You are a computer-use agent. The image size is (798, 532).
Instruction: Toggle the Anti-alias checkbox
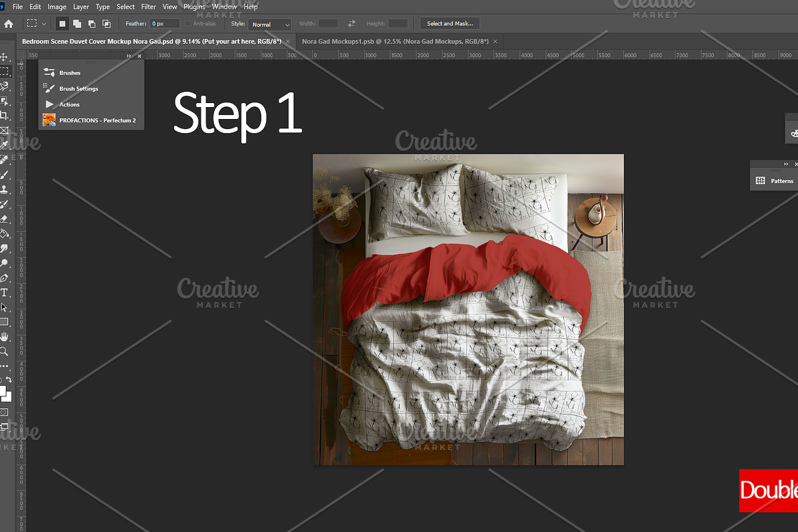click(188, 24)
